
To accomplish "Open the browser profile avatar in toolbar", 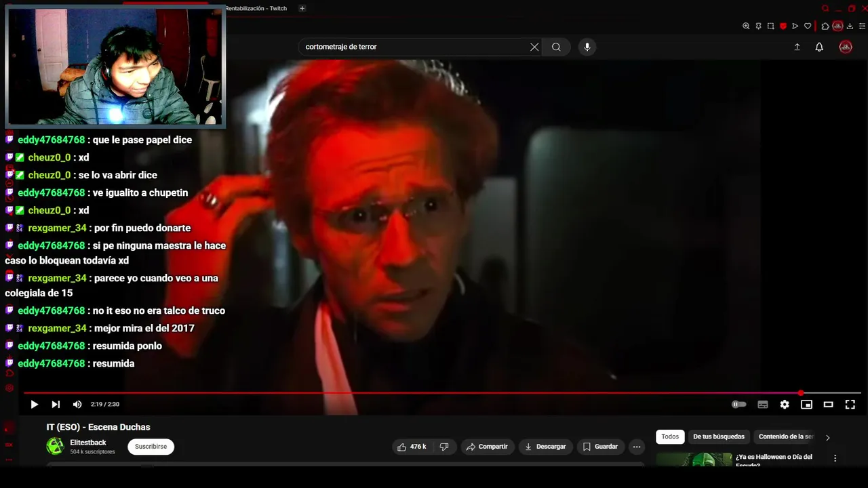I will click(x=837, y=26).
